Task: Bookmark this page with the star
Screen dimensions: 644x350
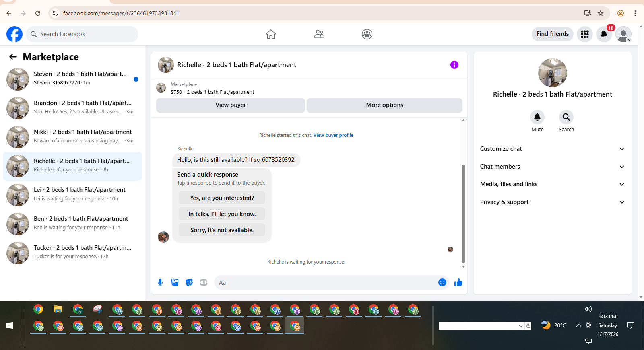Action: pyautogui.click(x=601, y=13)
